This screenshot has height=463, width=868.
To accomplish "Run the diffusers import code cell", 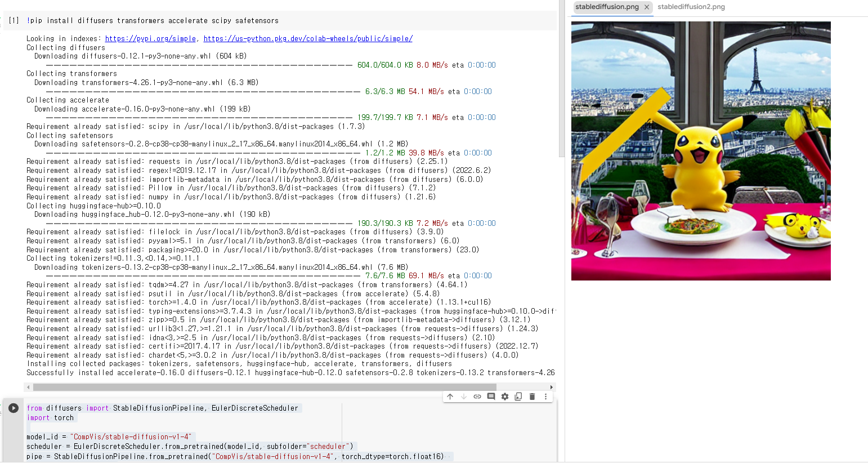I will [14, 408].
